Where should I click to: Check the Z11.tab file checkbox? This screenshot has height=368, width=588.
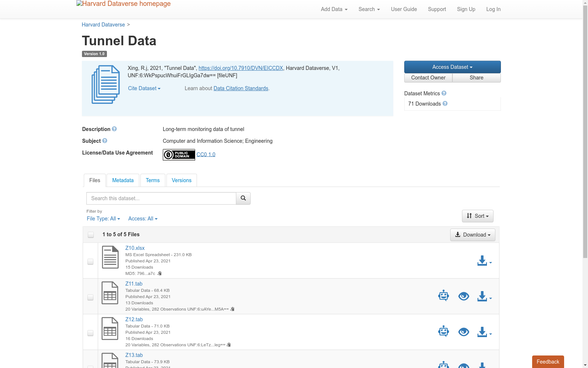[90, 297]
